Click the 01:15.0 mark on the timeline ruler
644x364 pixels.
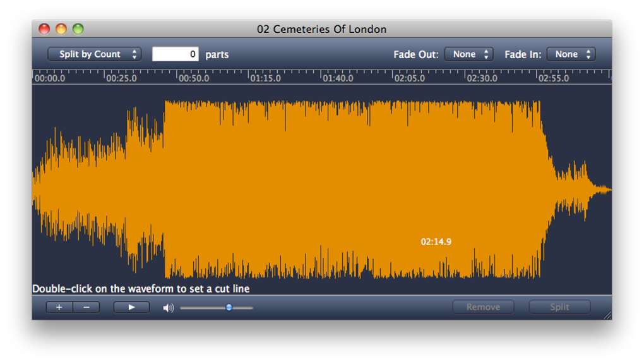pos(265,78)
